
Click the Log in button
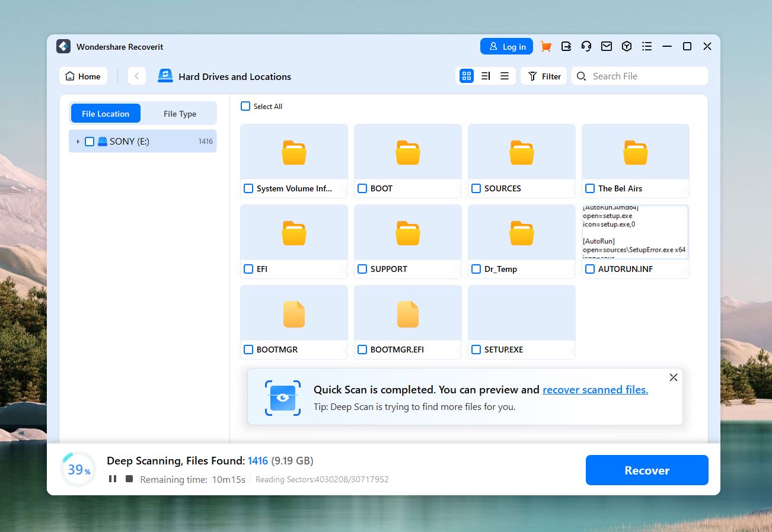[506, 46]
